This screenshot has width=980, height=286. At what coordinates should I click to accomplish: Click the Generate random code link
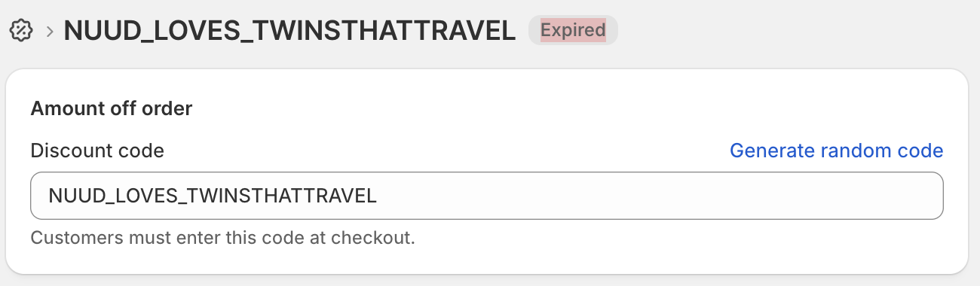(x=837, y=151)
